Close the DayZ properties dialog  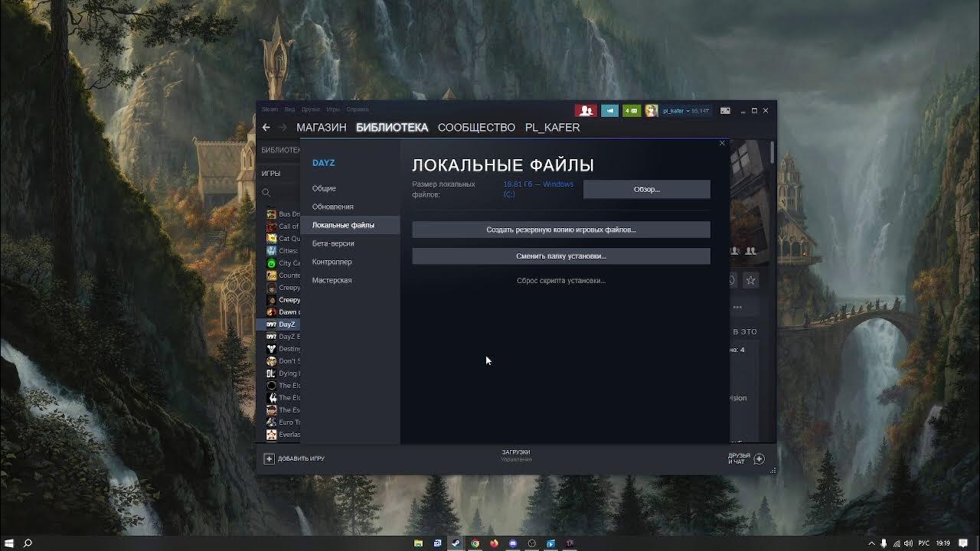(x=722, y=143)
